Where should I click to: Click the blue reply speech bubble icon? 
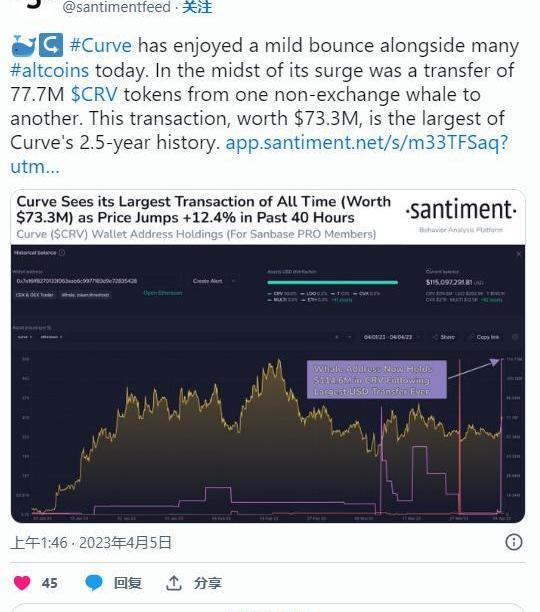pyautogui.click(x=94, y=582)
